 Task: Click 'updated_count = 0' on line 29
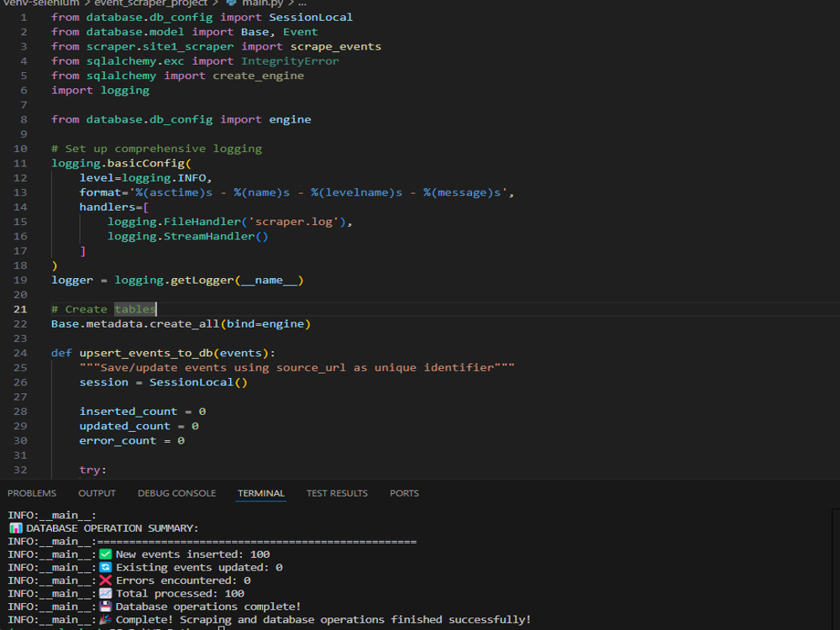coord(139,426)
